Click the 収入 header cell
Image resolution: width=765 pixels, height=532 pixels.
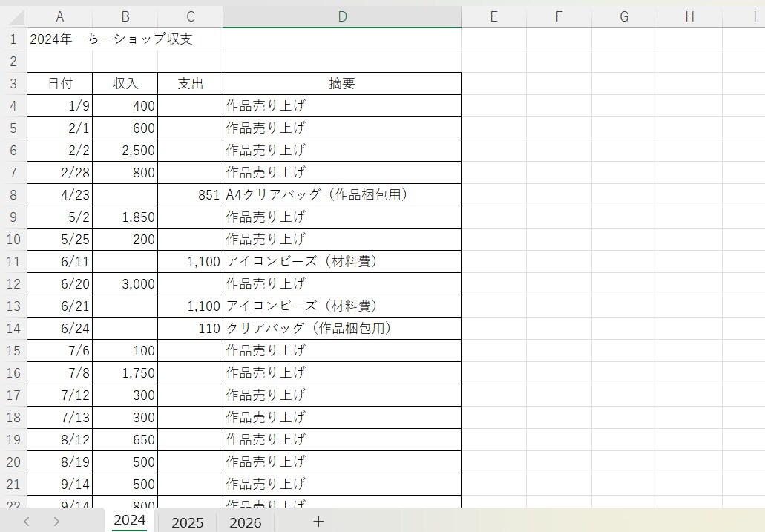(125, 83)
